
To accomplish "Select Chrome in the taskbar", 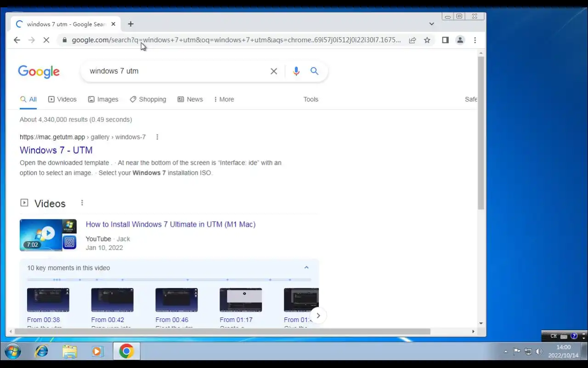I will pyautogui.click(x=126, y=351).
